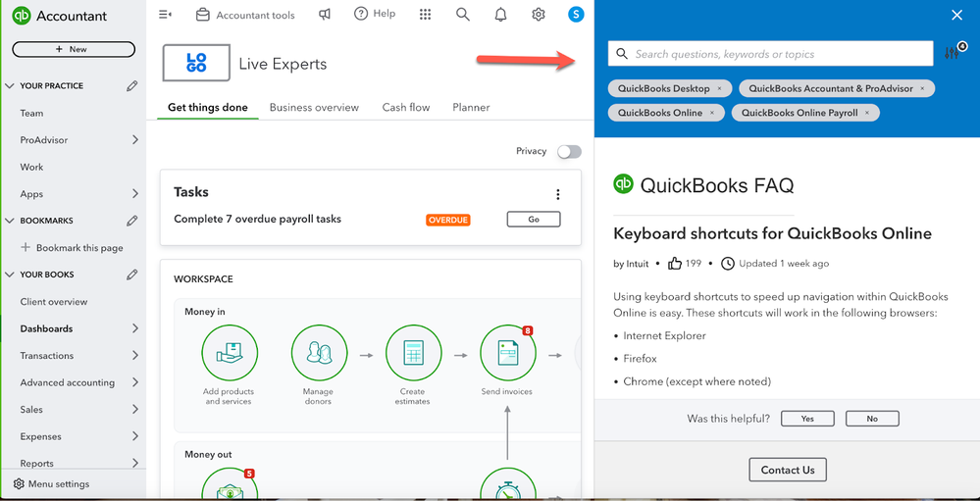
Task: Expand the Advanced accounting submenu
Action: pos(134,382)
